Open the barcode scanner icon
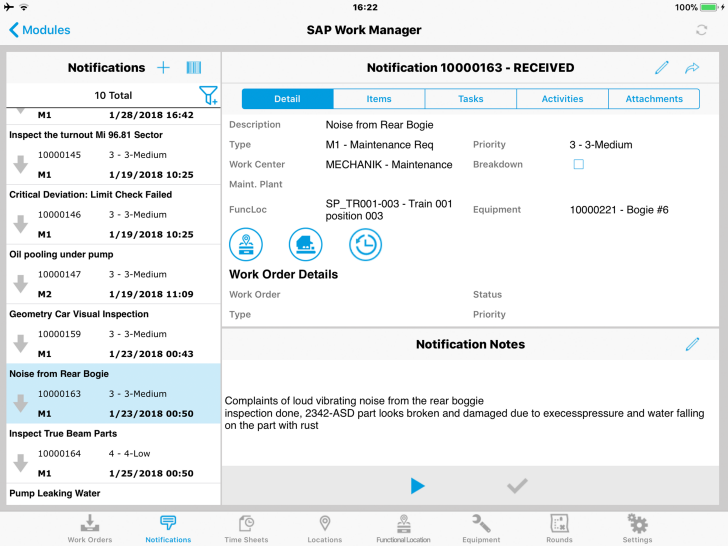728x546 pixels. [194, 68]
